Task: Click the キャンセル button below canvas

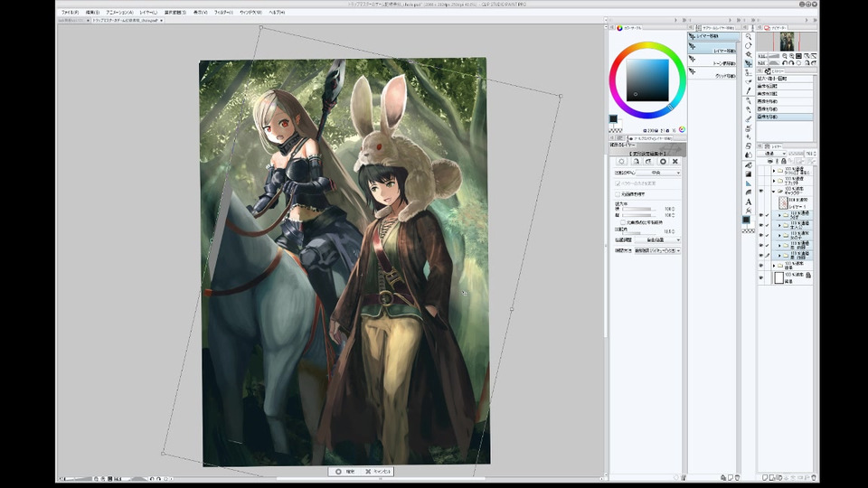Action: (x=378, y=472)
